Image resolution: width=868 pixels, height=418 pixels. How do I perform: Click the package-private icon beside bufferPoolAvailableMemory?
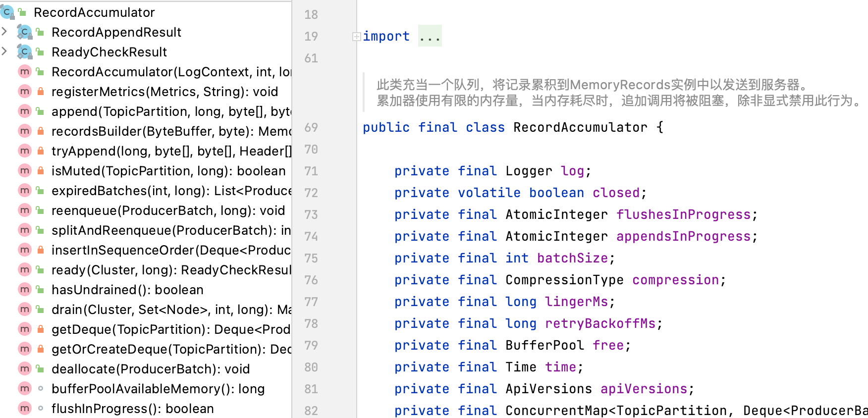pyautogui.click(x=41, y=389)
